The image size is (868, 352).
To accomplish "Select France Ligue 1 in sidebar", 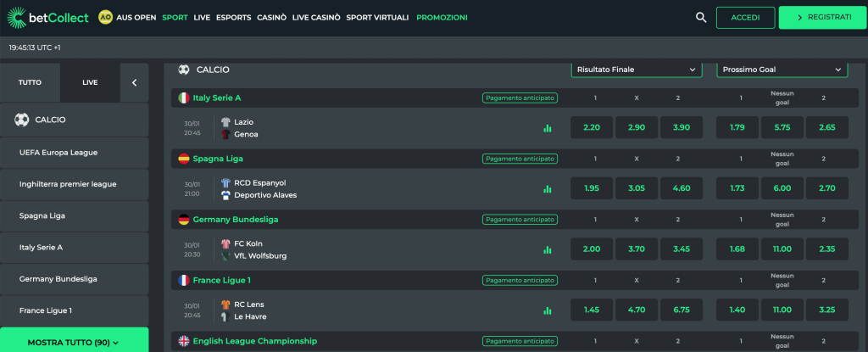I will coord(75,310).
